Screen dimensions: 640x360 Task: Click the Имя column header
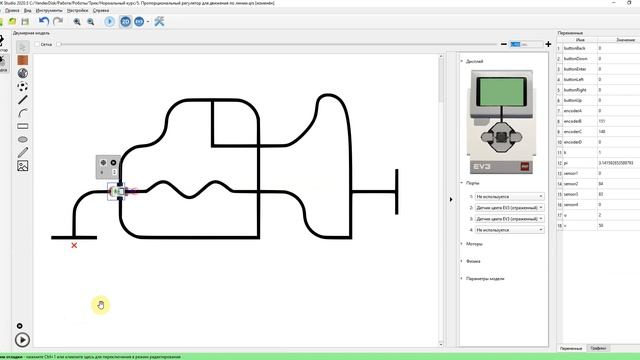(x=580, y=40)
